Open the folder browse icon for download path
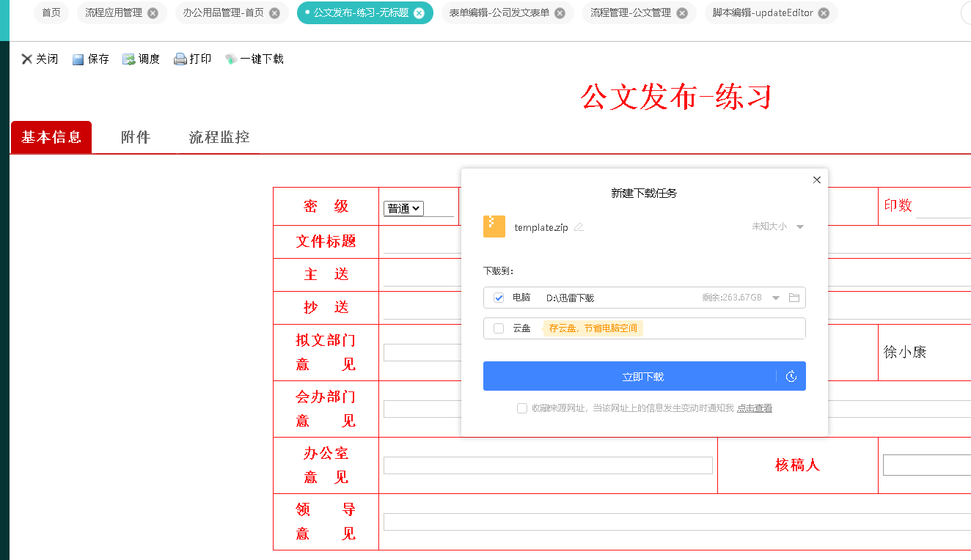Image resolution: width=971 pixels, height=560 pixels. click(x=794, y=298)
